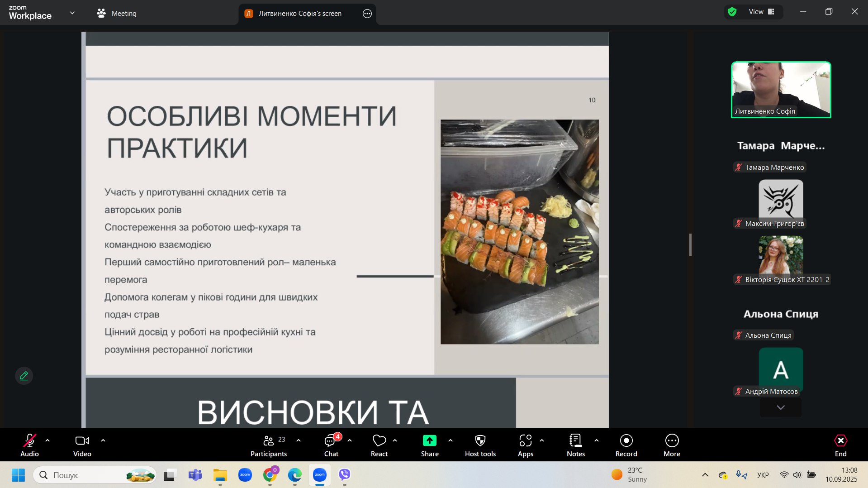Viewport: 868px width, 488px height.
Task: Expand the Share options arrow
Action: coord(451,440)
